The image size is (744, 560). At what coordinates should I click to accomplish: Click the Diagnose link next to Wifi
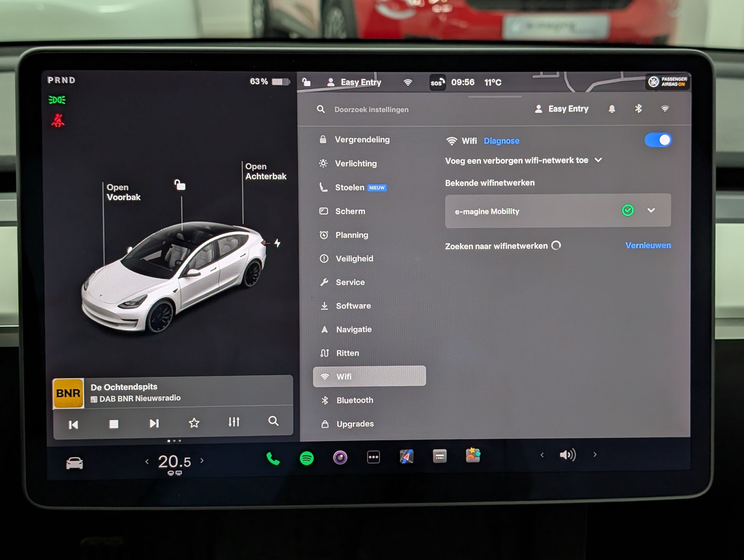pyautogui.click(x=501, y=141)
